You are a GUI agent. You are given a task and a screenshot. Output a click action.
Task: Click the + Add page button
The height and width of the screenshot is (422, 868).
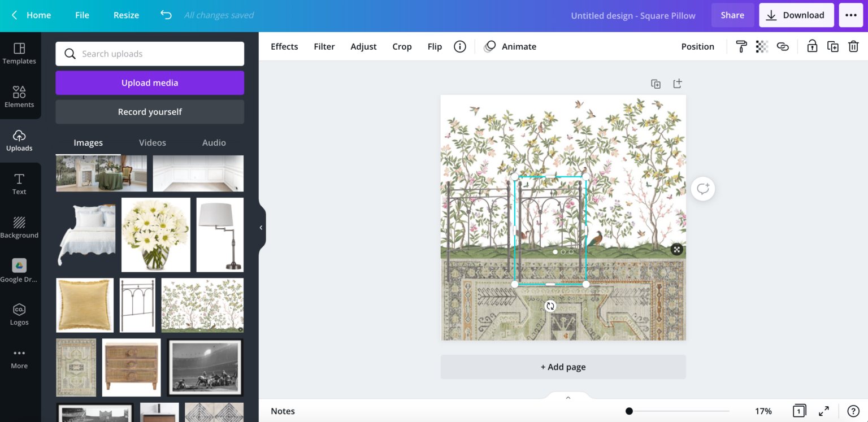point(563,367)
